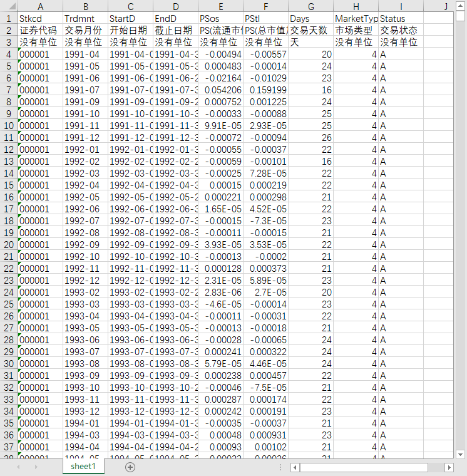Click the cell with value 5.89E-05
Image resolution: width=467 pixels, height=476 pixels.
[x=266, y=280]
